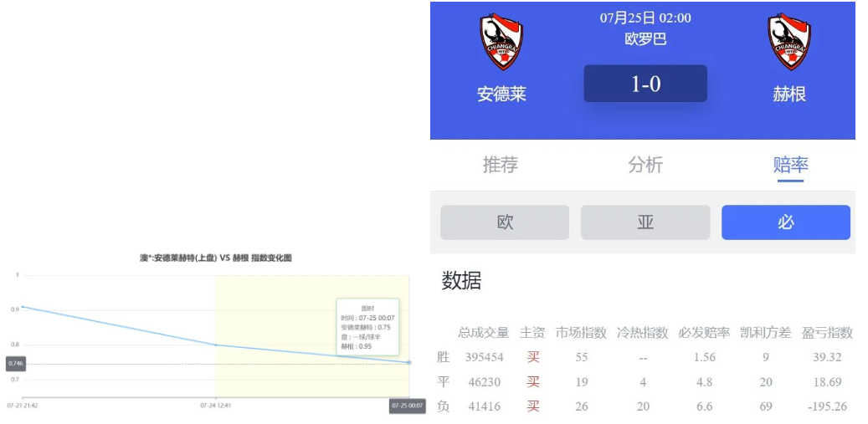Click the 盈亏指数 column header
Viewport: 868px width, 424px height.
coord(828,333)
